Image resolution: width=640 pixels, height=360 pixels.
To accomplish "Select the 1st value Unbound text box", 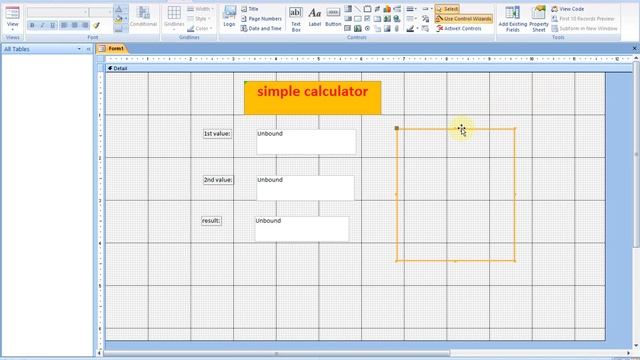I will [306, 142].
